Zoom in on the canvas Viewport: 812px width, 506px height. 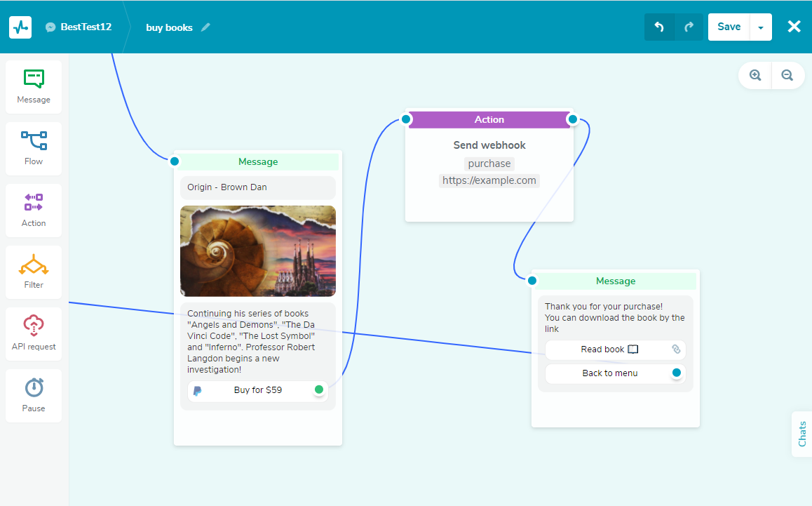755,75
